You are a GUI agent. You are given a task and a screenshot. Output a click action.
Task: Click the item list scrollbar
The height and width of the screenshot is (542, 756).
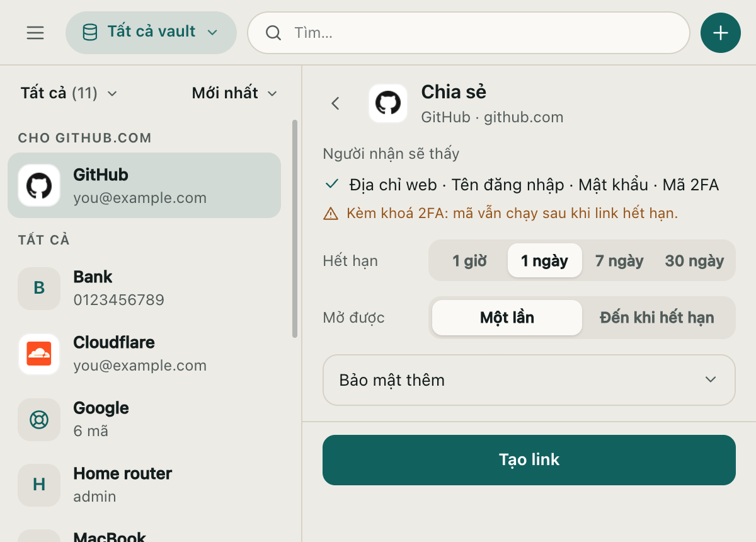295,228
